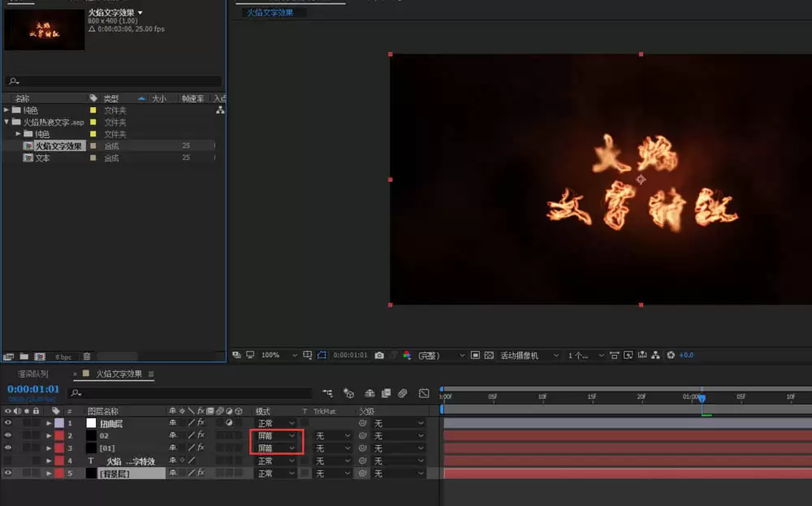
Task: Hide the 扭曲层 layer visibility
Action: [x=8, y=423]
